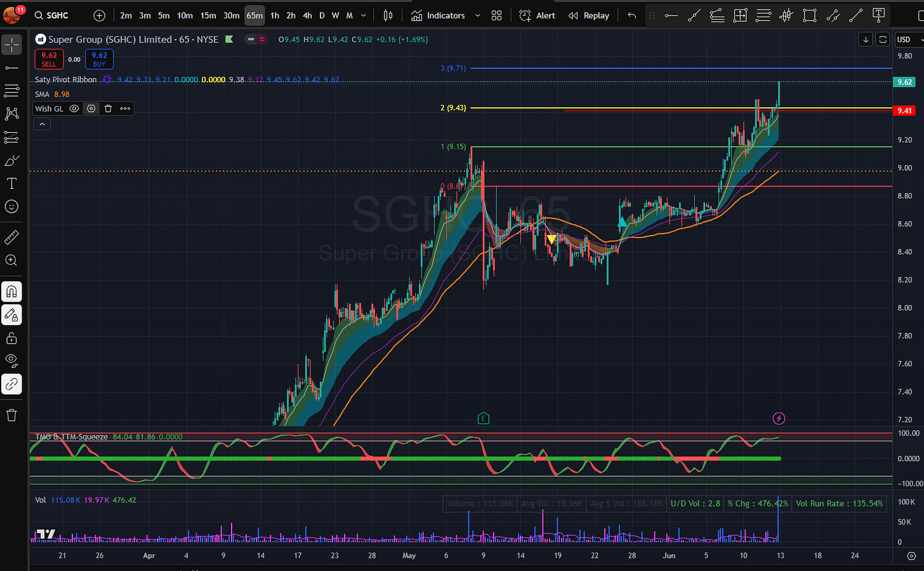Toggle hide all drawings eye

click(x=11, y=361)
